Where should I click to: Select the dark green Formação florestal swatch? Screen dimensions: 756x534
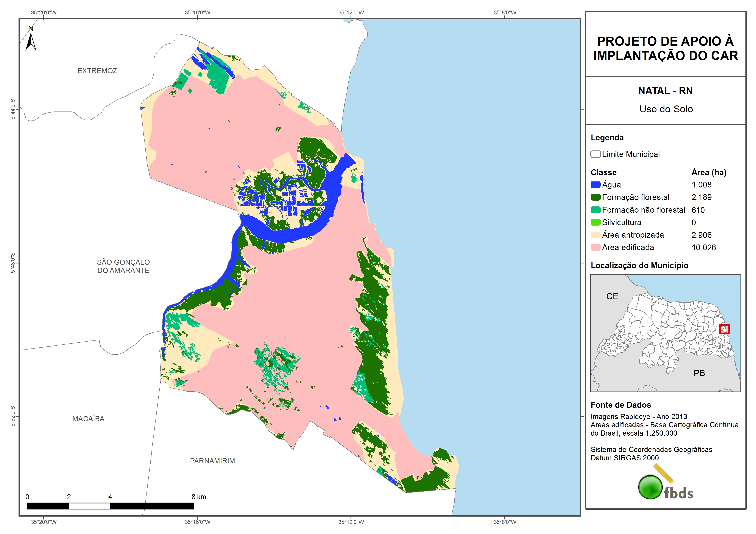pyautogui.click(x=595, y=197)
